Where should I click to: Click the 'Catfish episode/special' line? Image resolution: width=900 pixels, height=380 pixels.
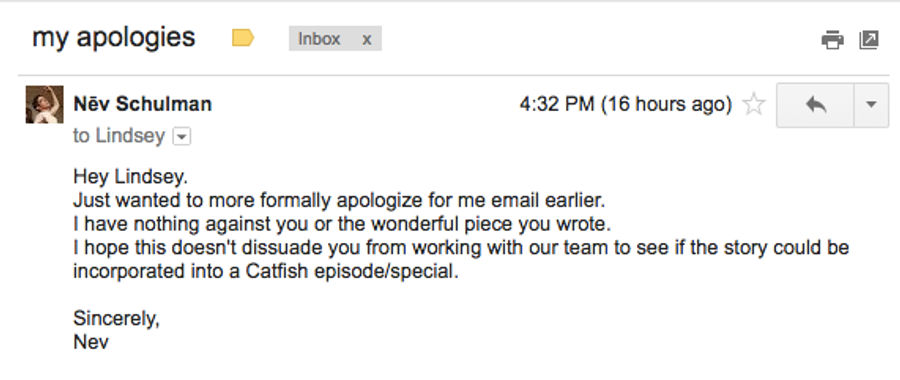(x=266, y=271)
